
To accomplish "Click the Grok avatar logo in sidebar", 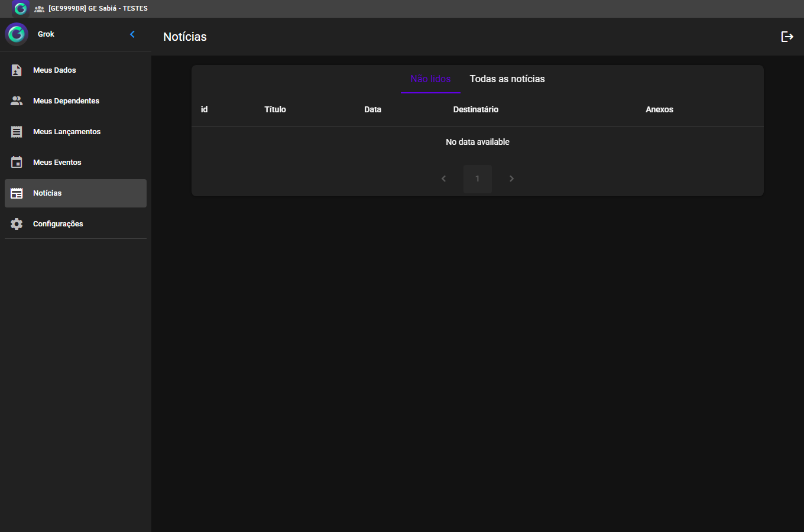I will [x=17, y=34].
